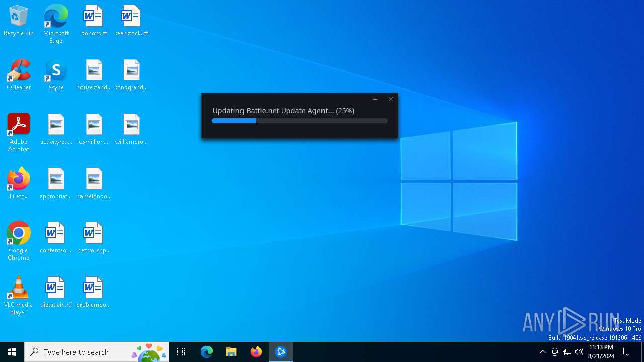This screenshot has width=644, height=362.
Task: Click the Battle.net update progress bar
Action: (x=300, y=121)
